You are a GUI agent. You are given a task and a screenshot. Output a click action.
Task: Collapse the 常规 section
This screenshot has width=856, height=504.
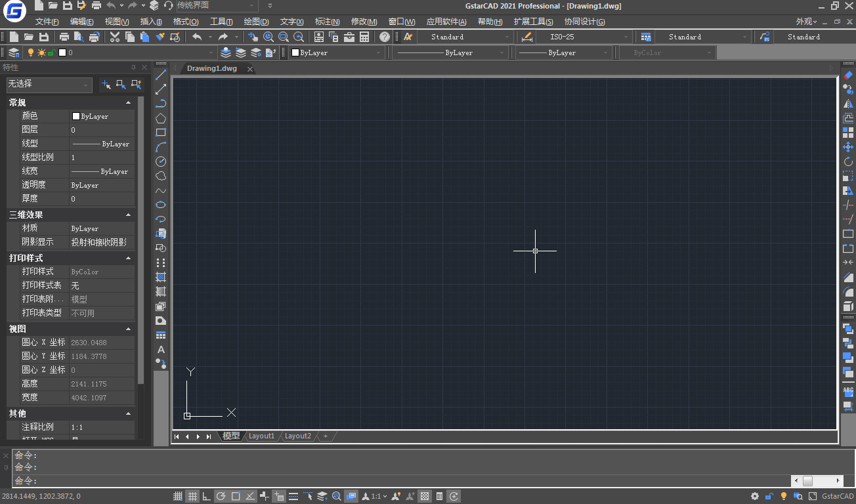pos(129,103)
